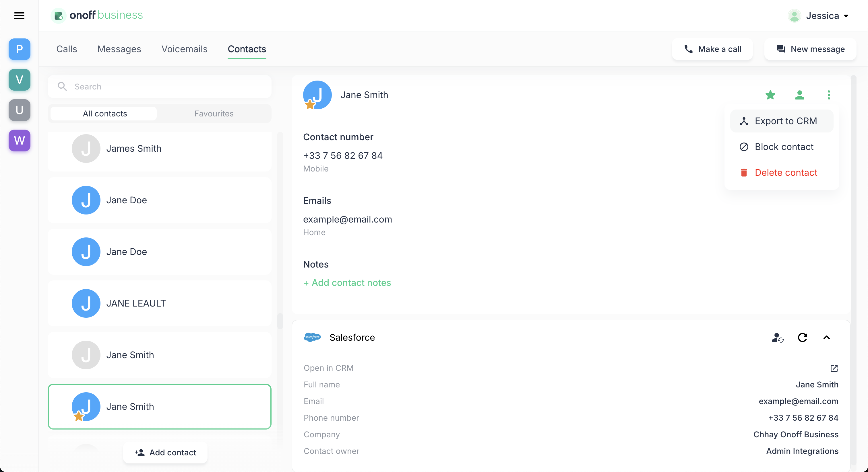This screenshot has height=472, width=868.
Task: Switch to the Voicemails tab
Action: pos(184,49)
